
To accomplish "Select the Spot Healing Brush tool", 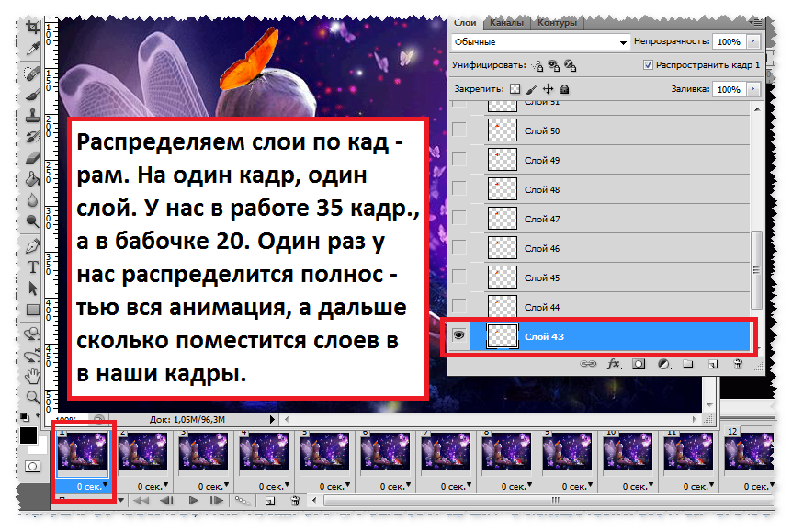I will point(33,74).
